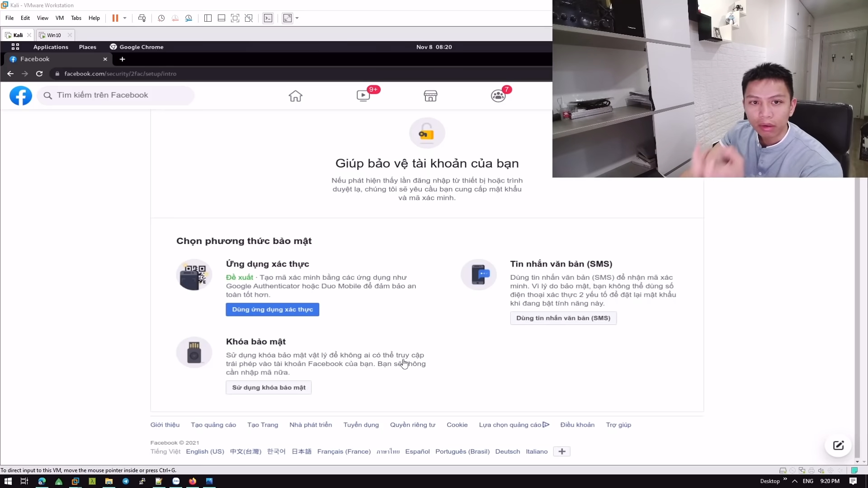Click the Sử dụng khóa bảo mật button
868x488 pixels.
point(269,388)
